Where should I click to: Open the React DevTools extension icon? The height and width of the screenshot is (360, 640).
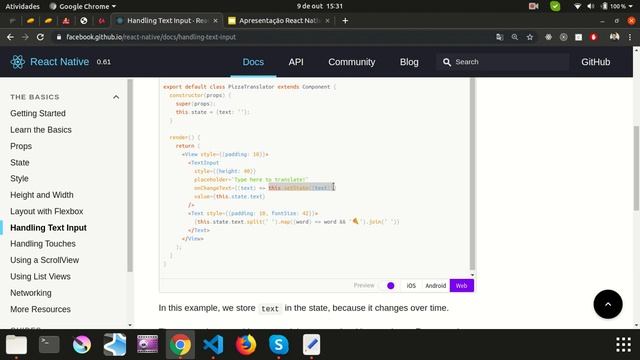click(x=548, y=37)
